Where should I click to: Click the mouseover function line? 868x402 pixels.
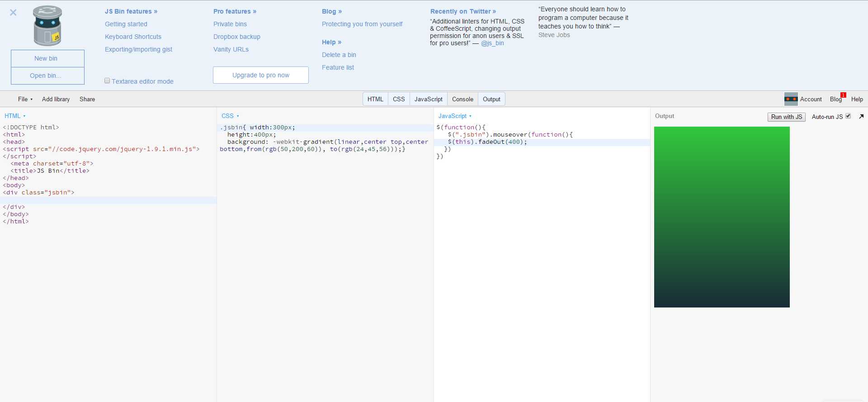[x=510, y=135]
